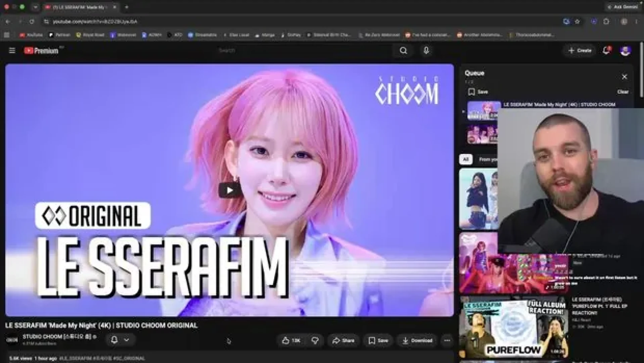Open the apps grid in bookmarks bar
Screen dimensions: 644x363
tap(7, 35)
